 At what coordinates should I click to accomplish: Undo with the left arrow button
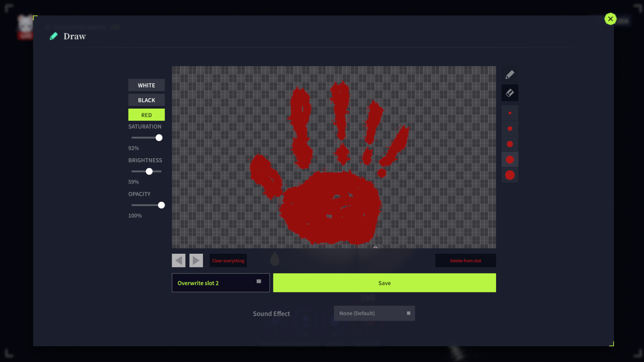(x=178, y=260)
